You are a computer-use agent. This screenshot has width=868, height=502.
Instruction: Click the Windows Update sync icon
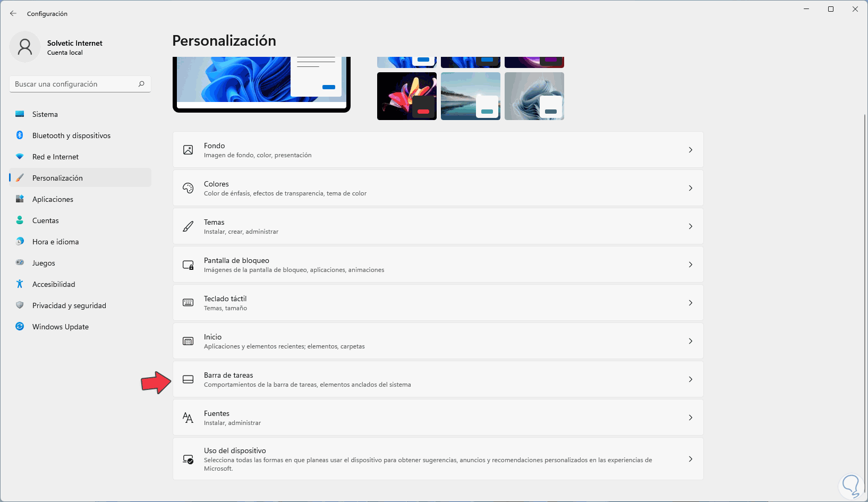(20, 327)
